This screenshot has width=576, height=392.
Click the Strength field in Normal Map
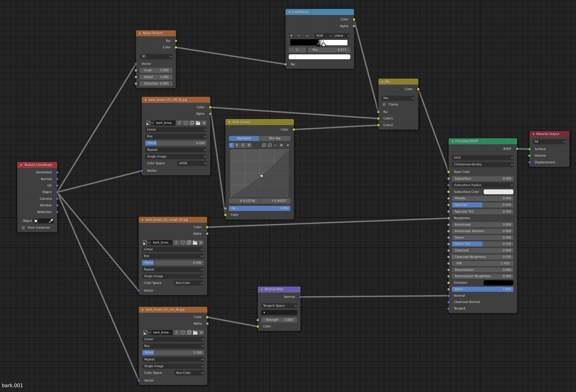[x=279, y=320]
